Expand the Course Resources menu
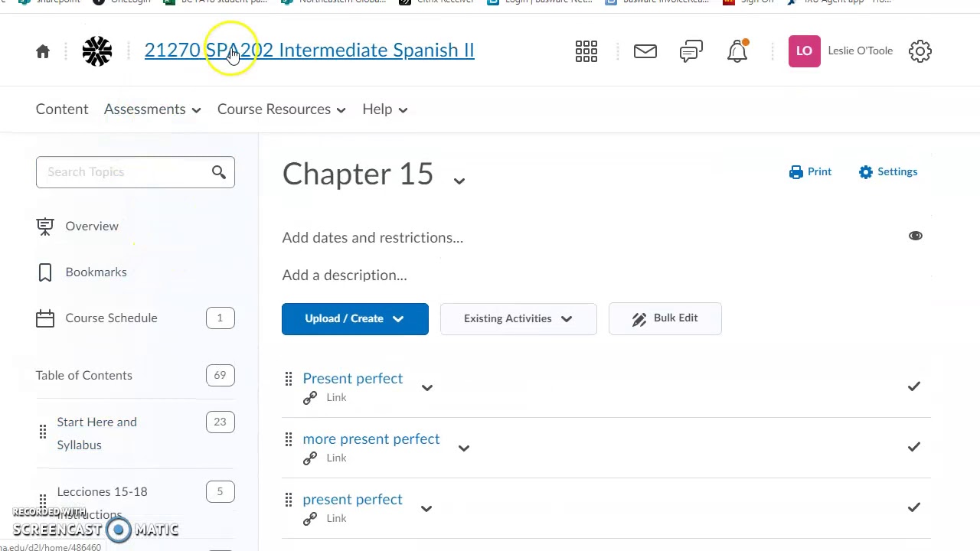This screenshot has width=980, height=551. coord(282,109)
